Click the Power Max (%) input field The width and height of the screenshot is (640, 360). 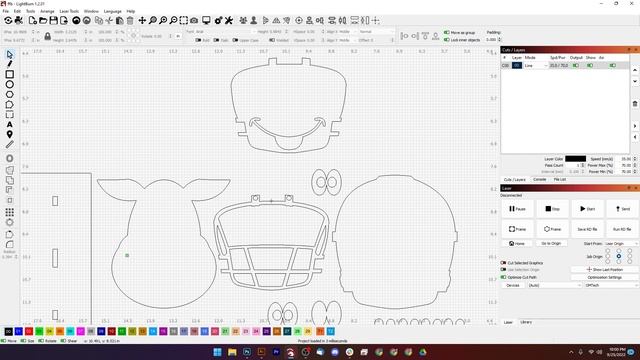click(623, 165)
